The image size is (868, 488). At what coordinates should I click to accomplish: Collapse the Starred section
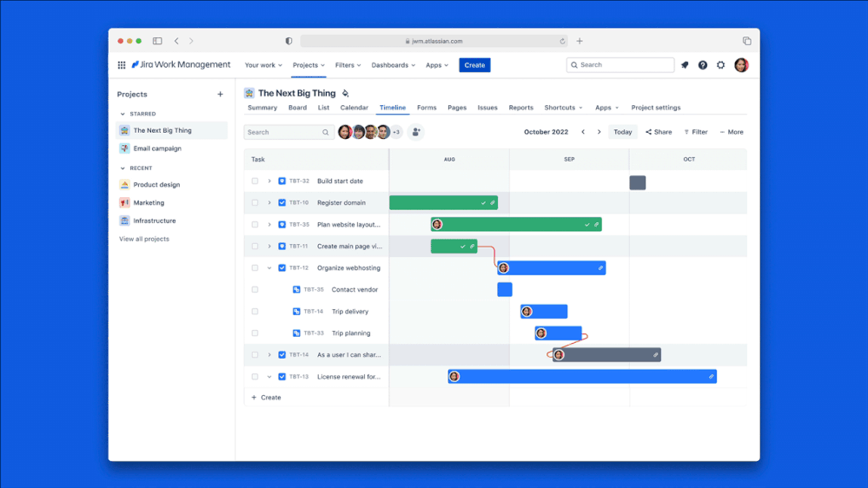click(x=123, y=114)
